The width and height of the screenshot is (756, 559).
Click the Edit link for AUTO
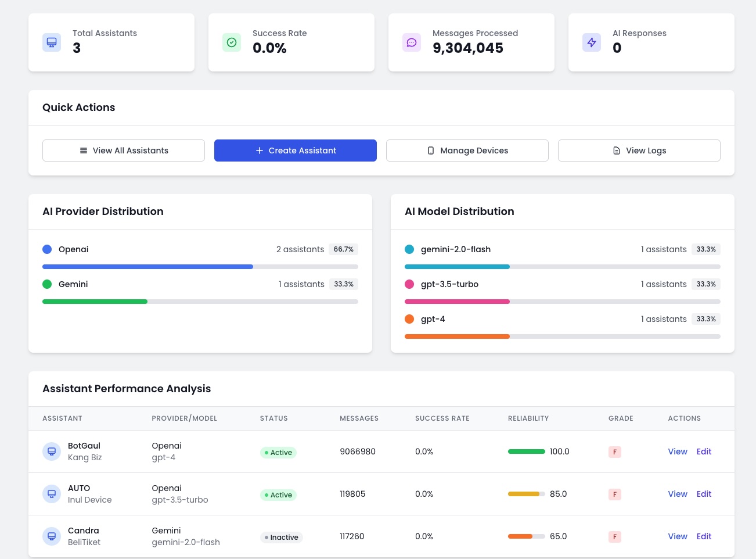point(704,494)
